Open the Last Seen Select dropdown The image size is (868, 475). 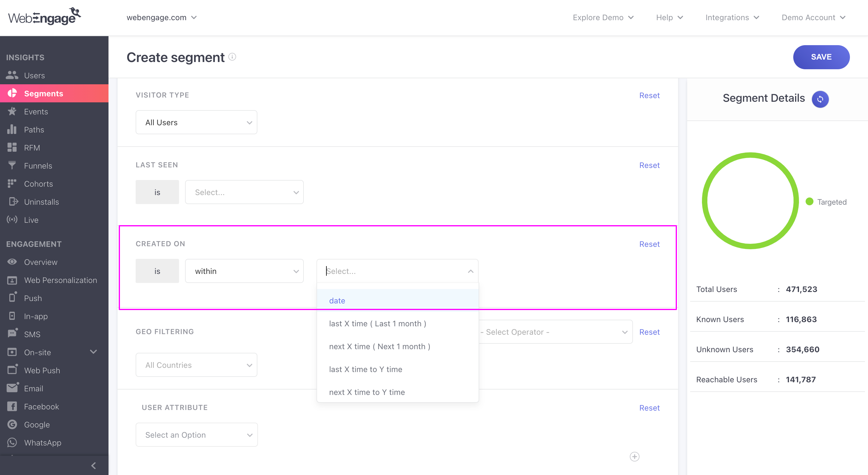(244, 192)
